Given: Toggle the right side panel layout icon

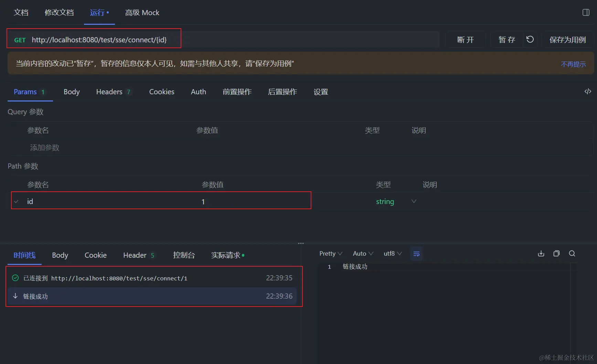Looking at the screenshot, I should coord(586,13).
